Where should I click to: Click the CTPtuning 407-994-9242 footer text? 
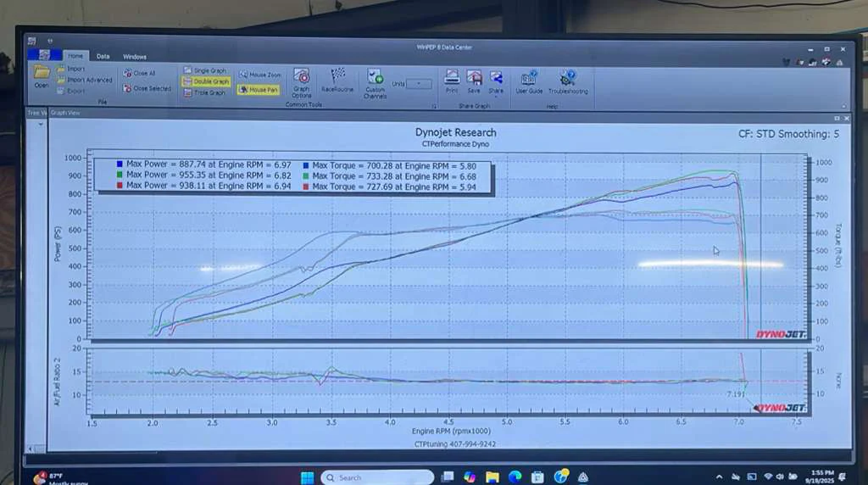[455, 444]
